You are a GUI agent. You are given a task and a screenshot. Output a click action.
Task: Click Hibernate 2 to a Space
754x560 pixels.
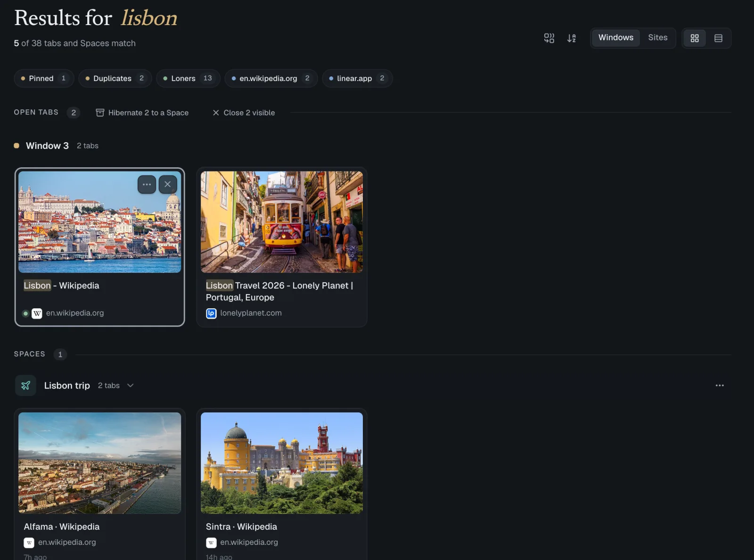[x=142, y=113]
